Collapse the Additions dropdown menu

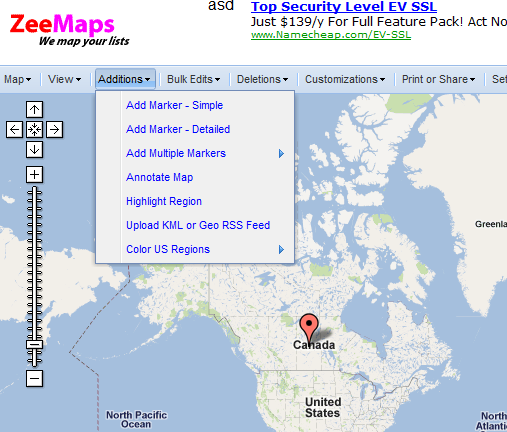point(125,79)
